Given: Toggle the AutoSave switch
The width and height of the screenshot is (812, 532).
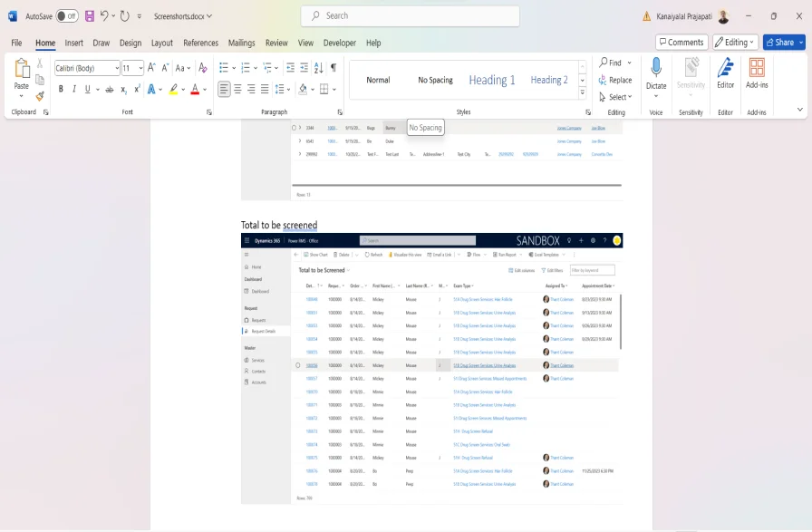Looking at the screenshot, I should 67,16.
